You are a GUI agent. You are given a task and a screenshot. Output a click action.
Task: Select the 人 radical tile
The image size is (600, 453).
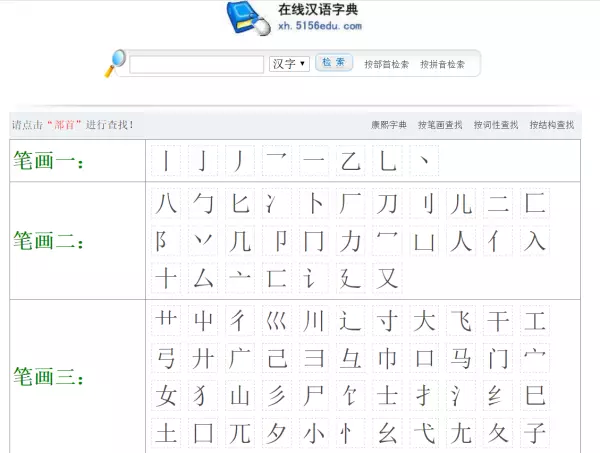[x=461, y=241]
